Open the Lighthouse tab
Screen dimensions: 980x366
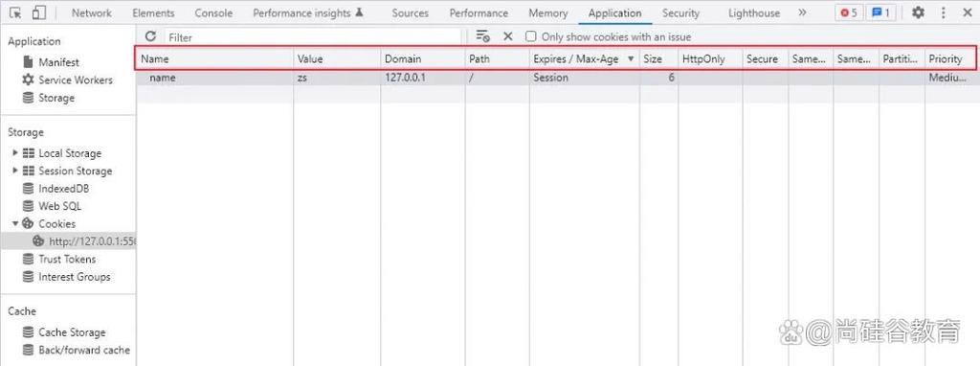[x=754, y=12]
